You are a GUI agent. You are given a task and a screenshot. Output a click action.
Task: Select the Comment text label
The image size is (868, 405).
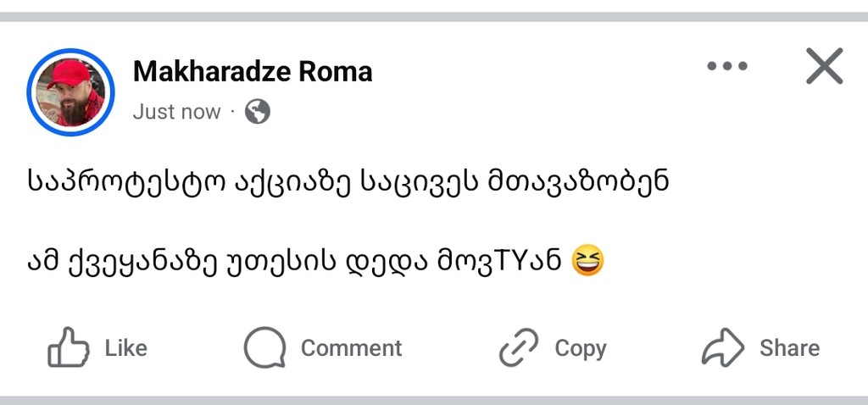coord(351,348)
